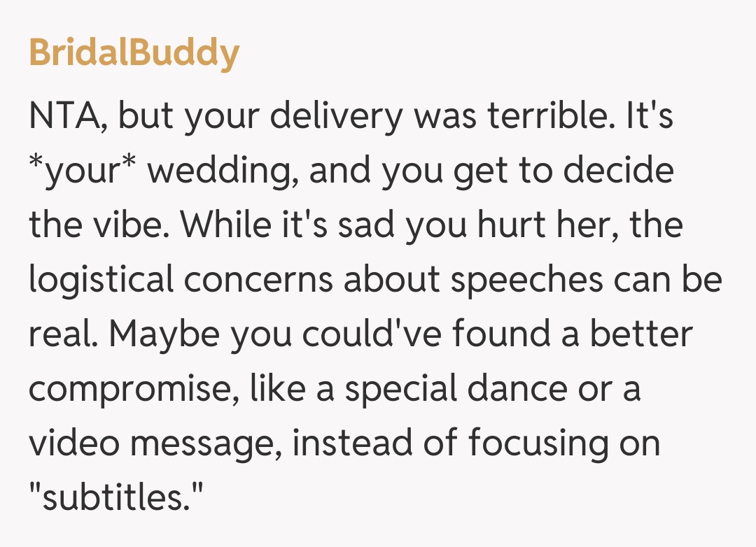Click the quoted word "subtitles"

[116, 497]
